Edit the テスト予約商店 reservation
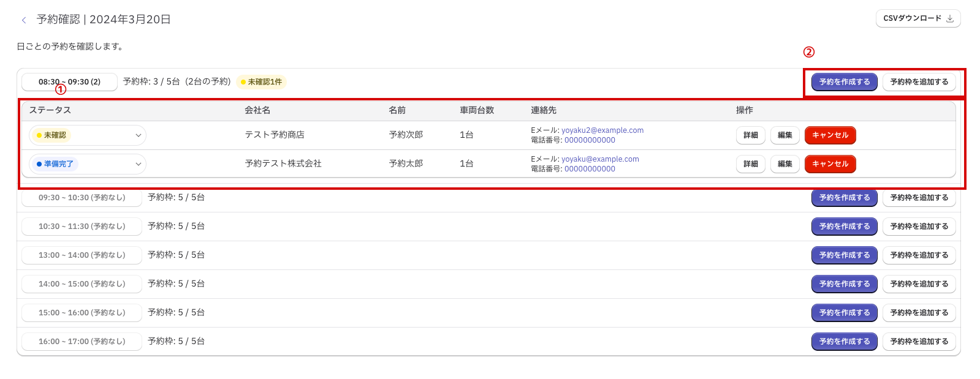Screen dimensions: 980x379 tap(784, 135)
